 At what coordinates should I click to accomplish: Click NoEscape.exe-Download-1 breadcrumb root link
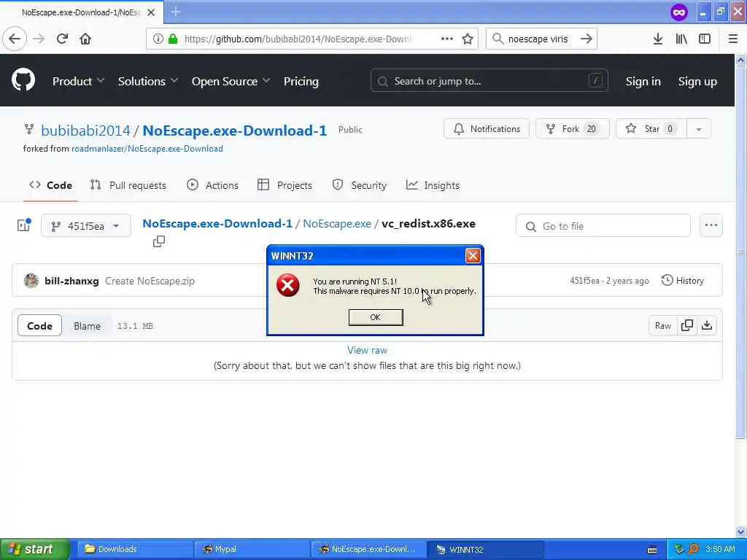[217, 223]
